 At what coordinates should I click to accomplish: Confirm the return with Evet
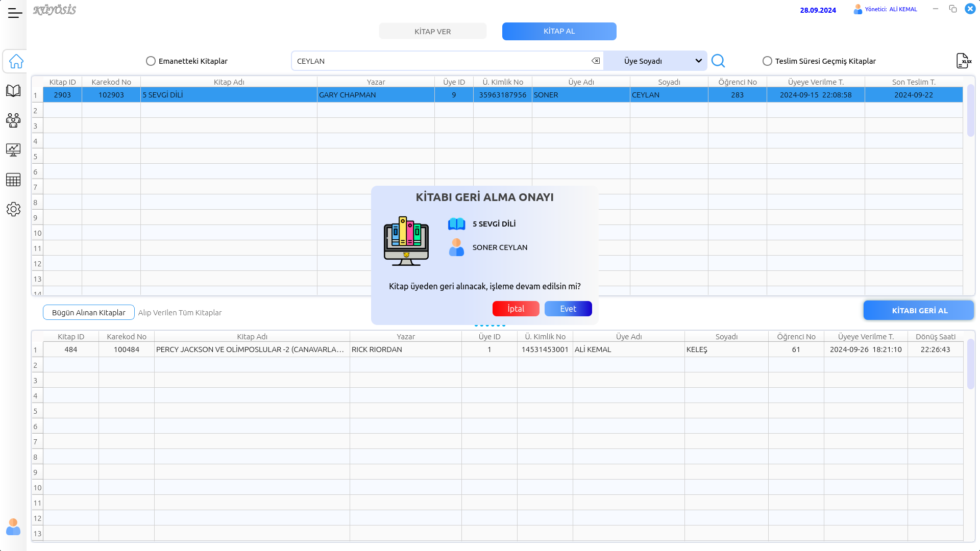coord(568,309)
